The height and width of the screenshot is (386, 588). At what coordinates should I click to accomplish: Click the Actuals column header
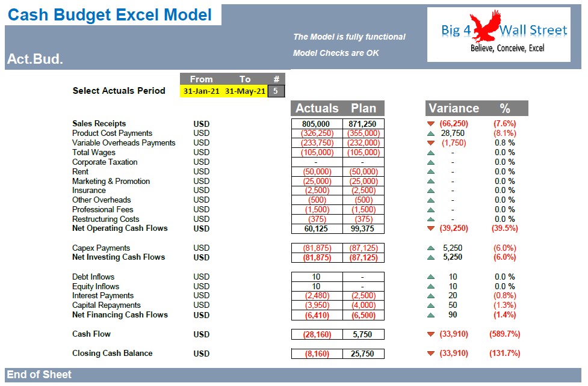pos(317,108)
